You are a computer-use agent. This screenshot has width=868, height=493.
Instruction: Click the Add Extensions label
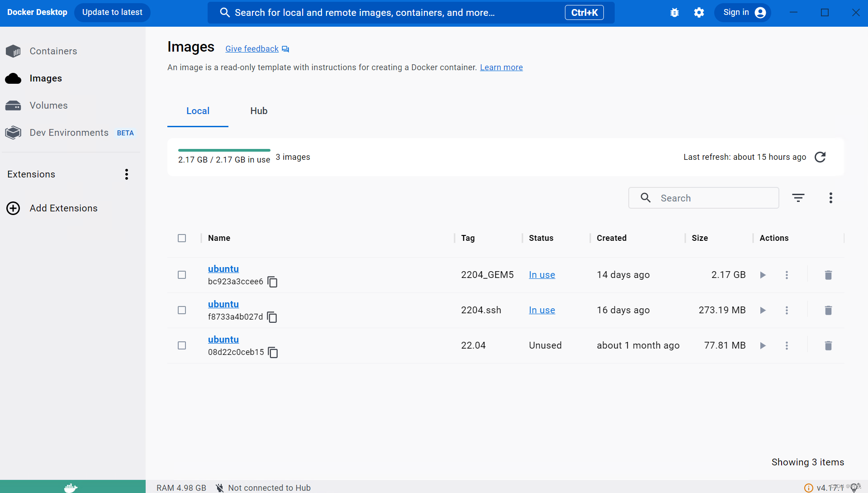[x=64, y=208]
